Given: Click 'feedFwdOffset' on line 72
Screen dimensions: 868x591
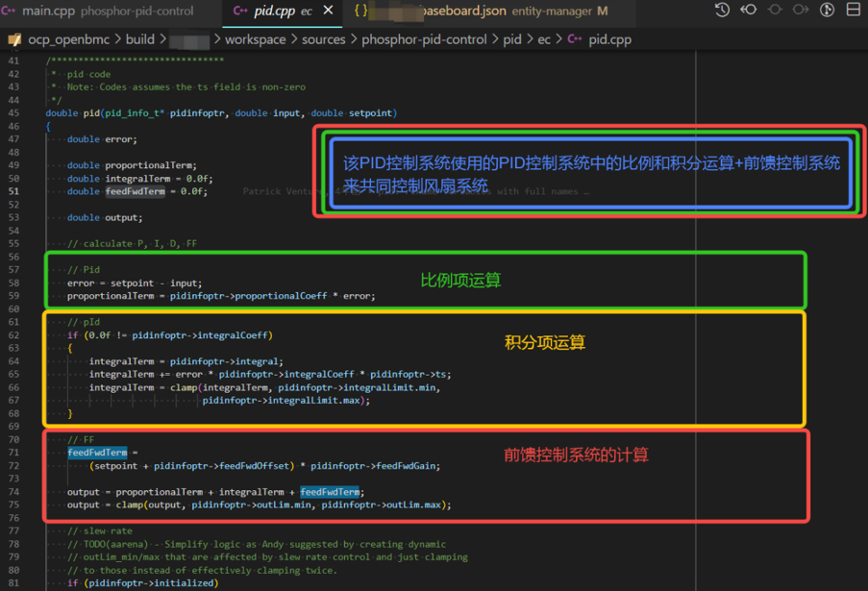Looking at the screenshot, I should pyautogui.click(x=254, y=466).
